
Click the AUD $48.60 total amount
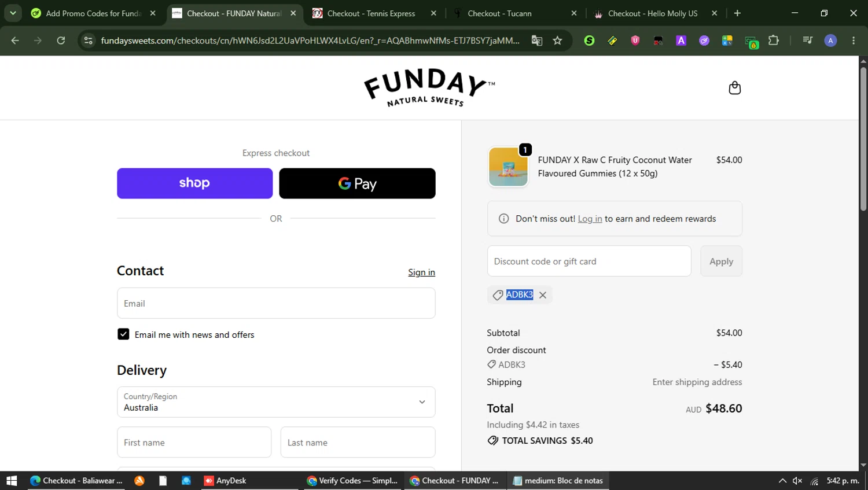pos(714,408)
